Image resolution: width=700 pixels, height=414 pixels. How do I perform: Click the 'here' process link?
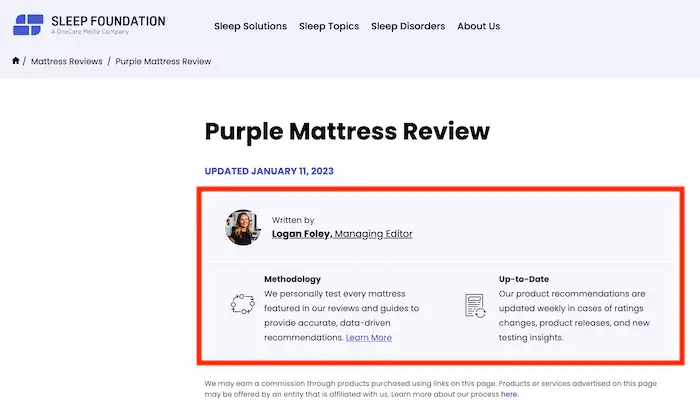509,394
